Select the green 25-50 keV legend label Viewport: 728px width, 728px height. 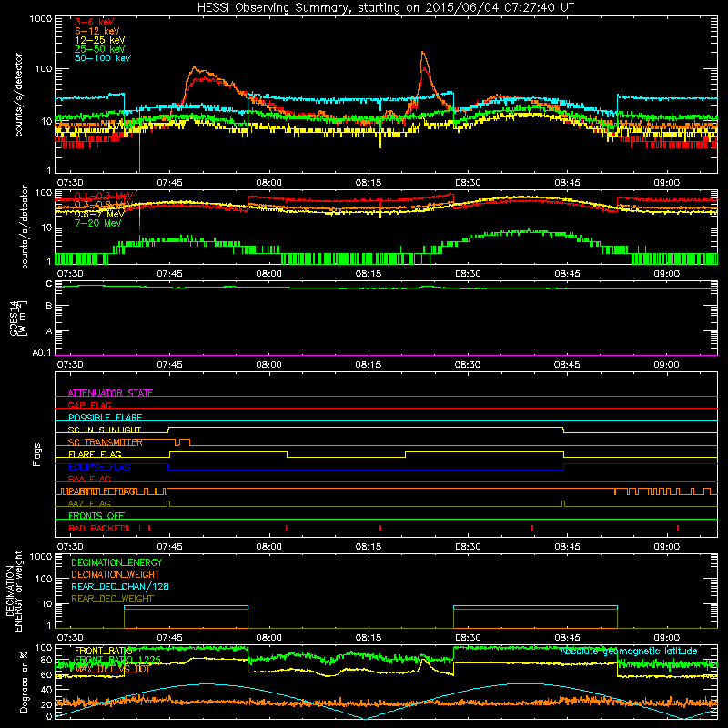100,49
